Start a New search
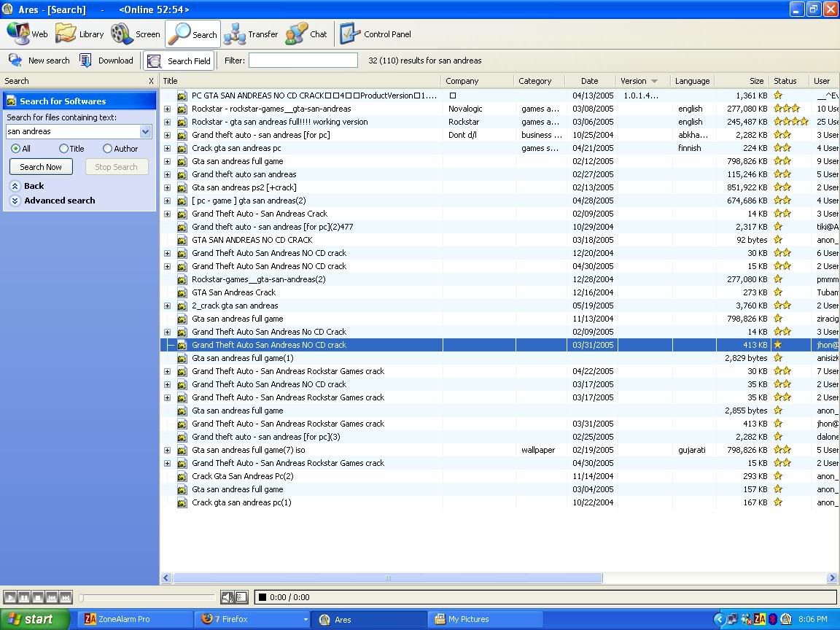Screen dimensions: 840x630 (39, 61)
